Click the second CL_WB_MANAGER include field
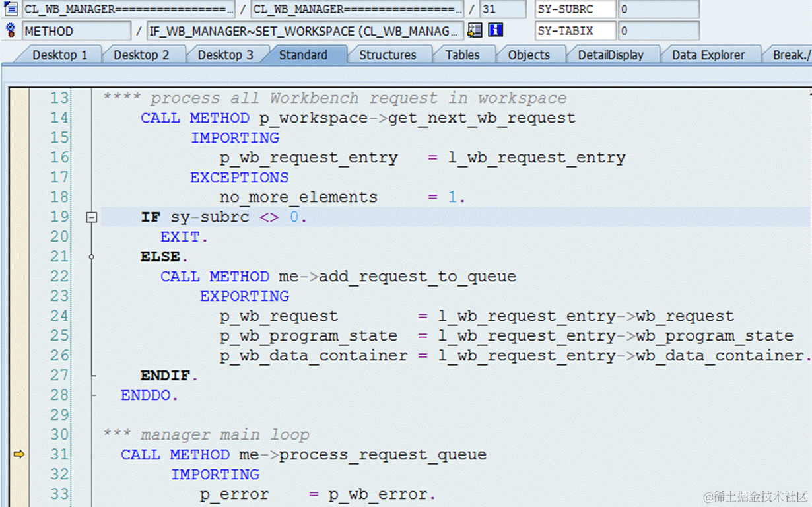The width and height of the screenshot is (812, 507). click(x=357, y=9)
